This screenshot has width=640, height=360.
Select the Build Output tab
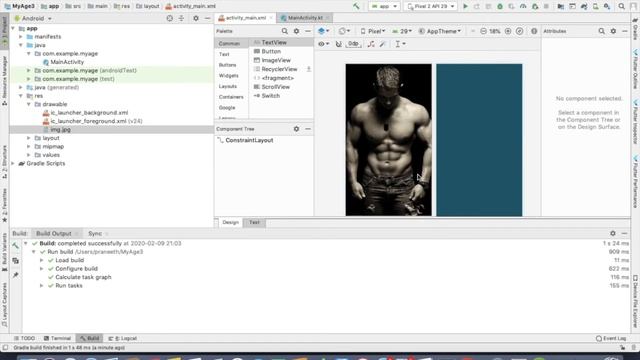pyautogui.click(x=53, y=233)
